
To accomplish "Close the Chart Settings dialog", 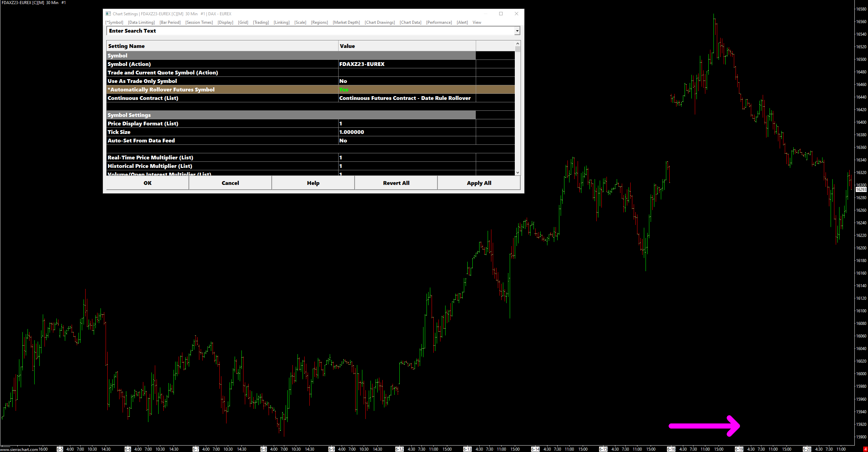I will [x=516, y=14].
